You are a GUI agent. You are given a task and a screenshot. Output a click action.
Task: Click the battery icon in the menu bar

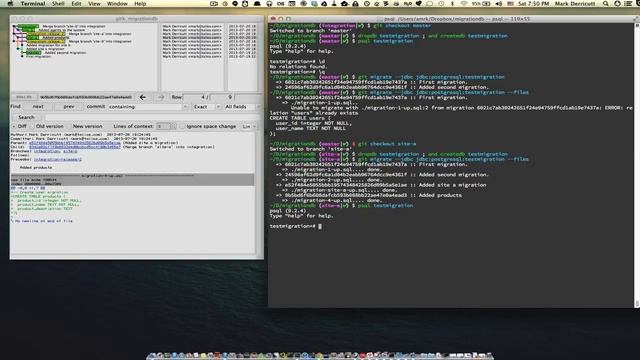pos(486,3)
